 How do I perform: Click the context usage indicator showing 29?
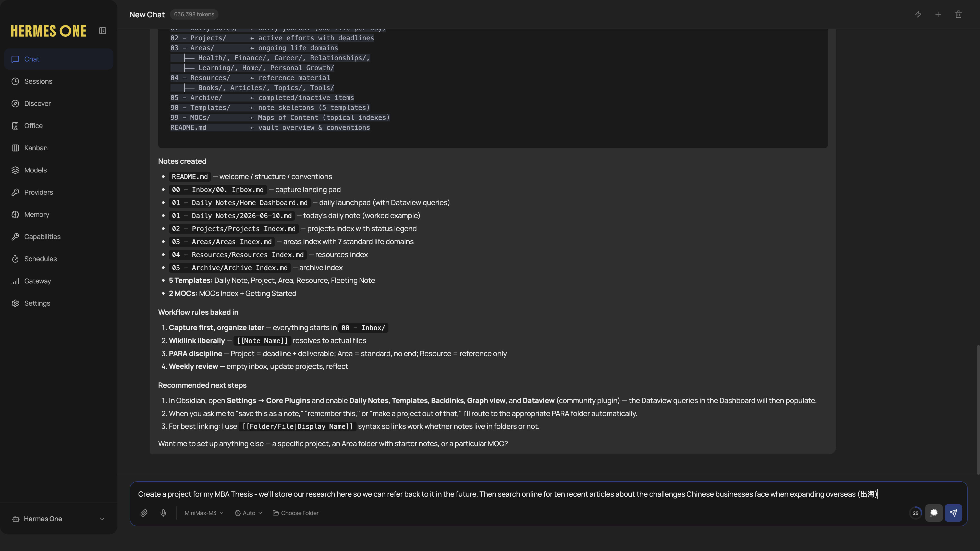tap(915, 513)
